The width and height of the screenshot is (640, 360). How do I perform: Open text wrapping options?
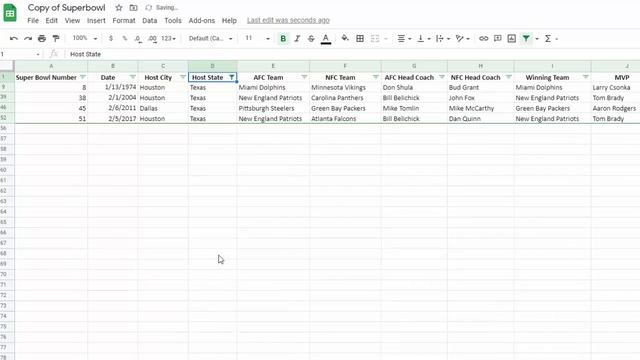click(x=442, y=38)
